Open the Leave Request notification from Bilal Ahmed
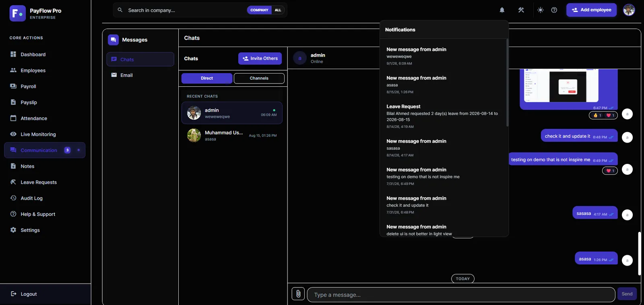This screenshot has height=305, width=644. tap(443, 116)
